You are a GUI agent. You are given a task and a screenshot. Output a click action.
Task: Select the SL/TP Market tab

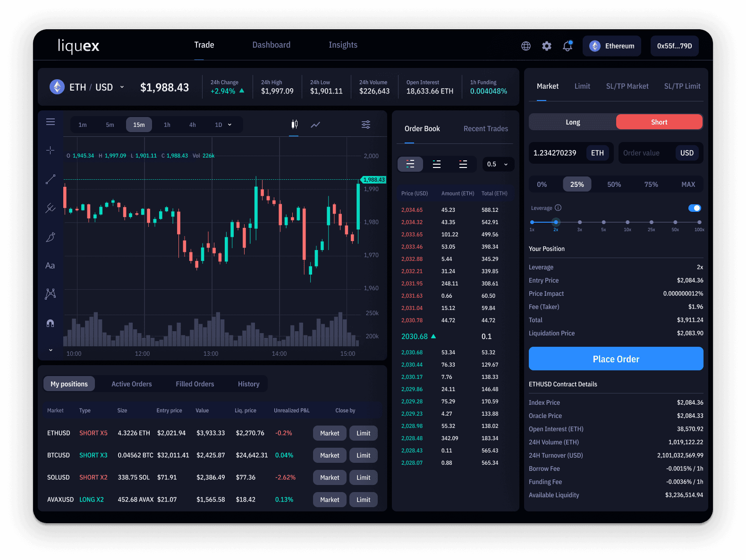tap(627, 86)
